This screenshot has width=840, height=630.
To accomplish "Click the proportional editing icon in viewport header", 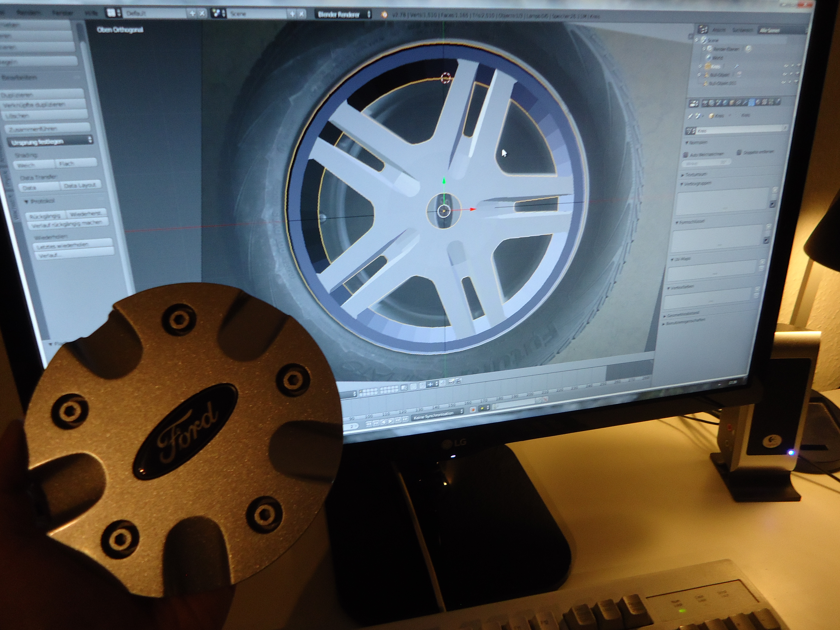I will [x=413, y=386].
